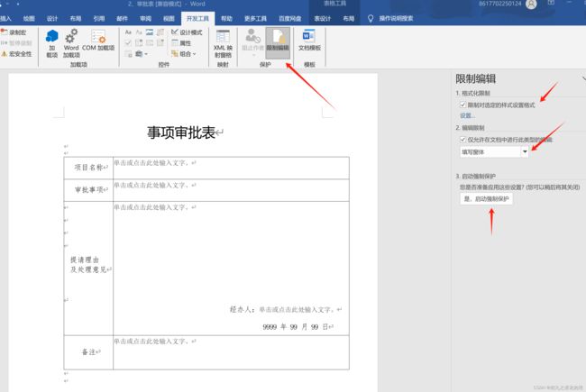Select the 开发工具 developer tab

197,18
